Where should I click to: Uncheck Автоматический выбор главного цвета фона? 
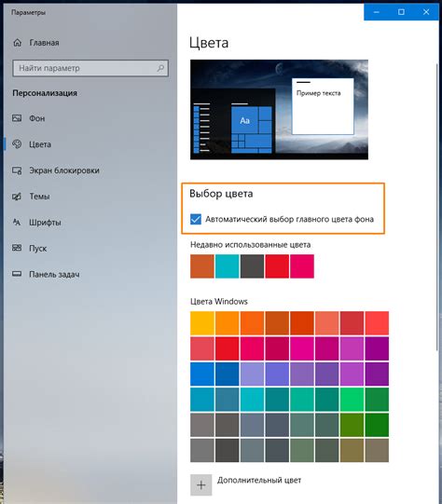pos(196,219)
